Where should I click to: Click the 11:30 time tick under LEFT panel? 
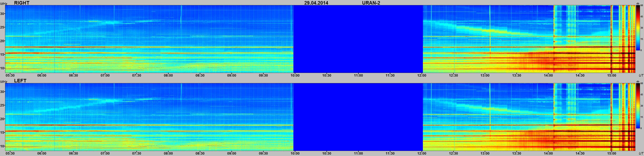(390, 153)
